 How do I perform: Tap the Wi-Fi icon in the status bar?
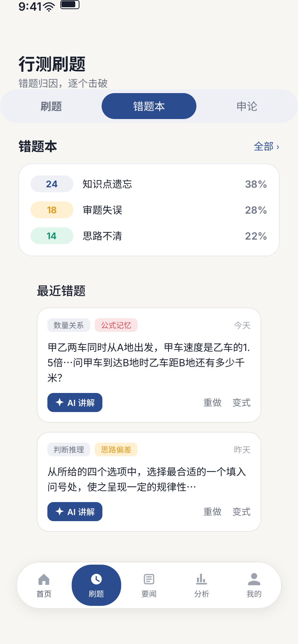(49, 6)
